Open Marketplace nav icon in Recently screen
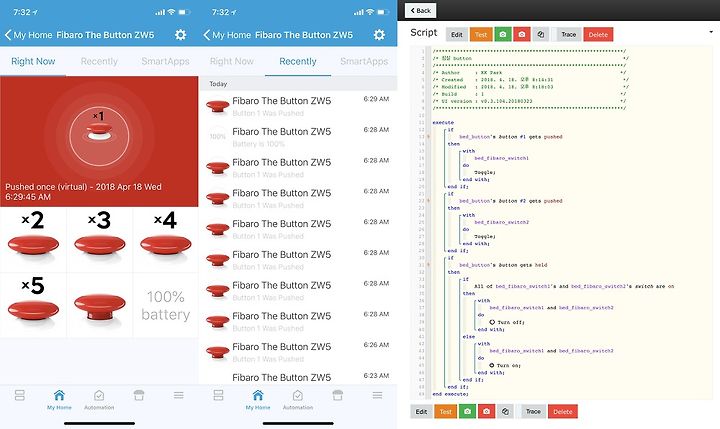The height and width of the screenshot is (429, 720). (x=338, y=395)
